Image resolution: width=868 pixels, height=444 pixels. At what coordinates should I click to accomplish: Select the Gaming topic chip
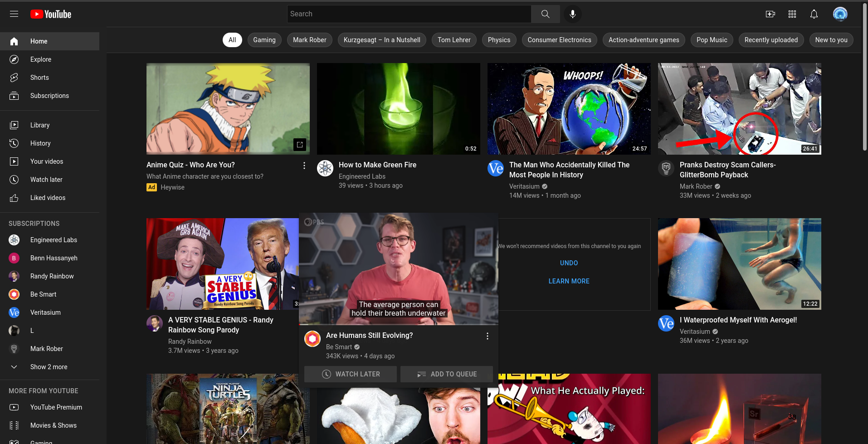pos(264,40)
